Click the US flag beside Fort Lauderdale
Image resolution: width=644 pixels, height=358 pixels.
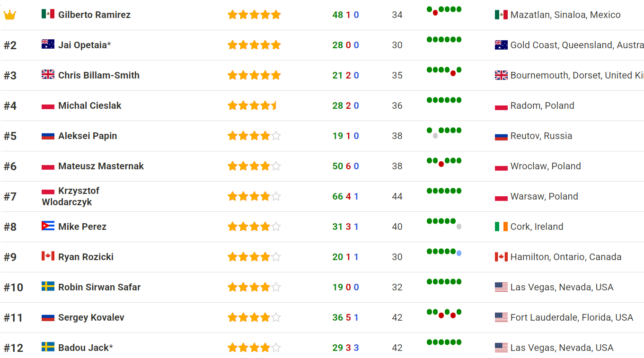click(501, 317)
